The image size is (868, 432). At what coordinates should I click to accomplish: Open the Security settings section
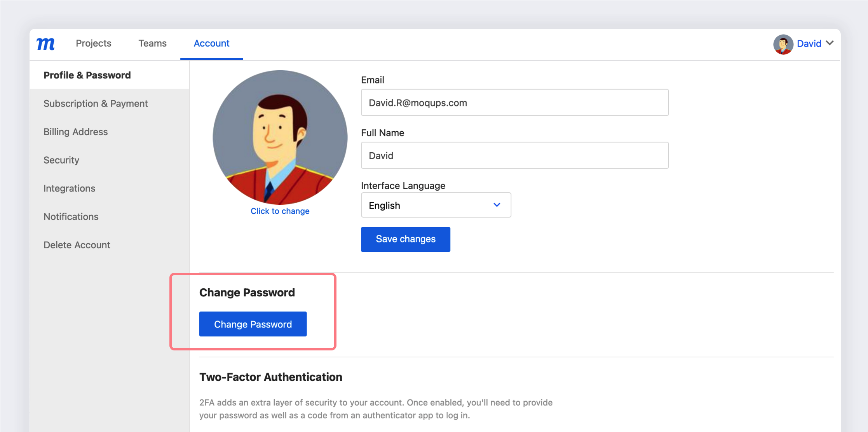[x=61, y=160]
